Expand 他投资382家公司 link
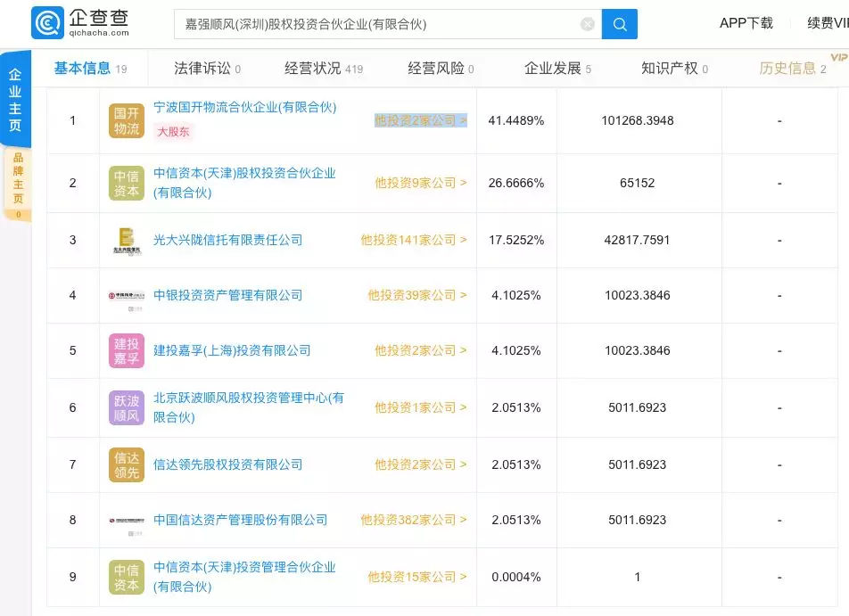This screenshot has height=616, width=849. (x=414, y=520)
